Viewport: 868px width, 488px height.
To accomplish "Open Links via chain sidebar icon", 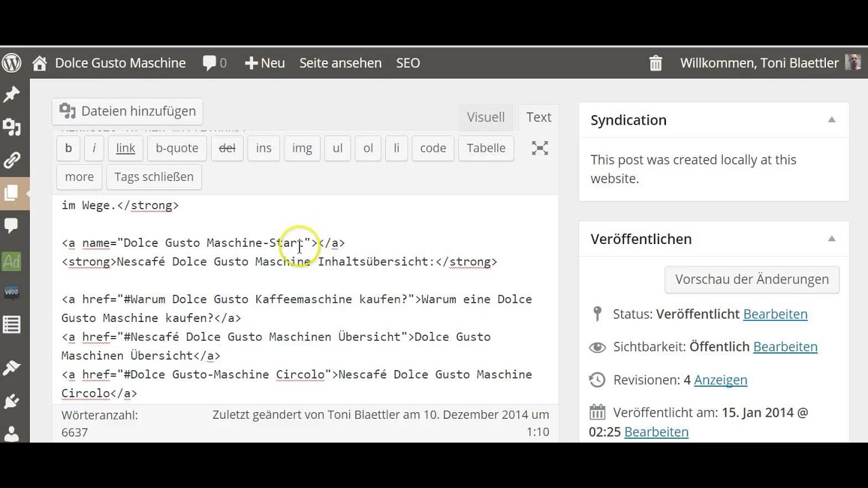I will (12, 160).
